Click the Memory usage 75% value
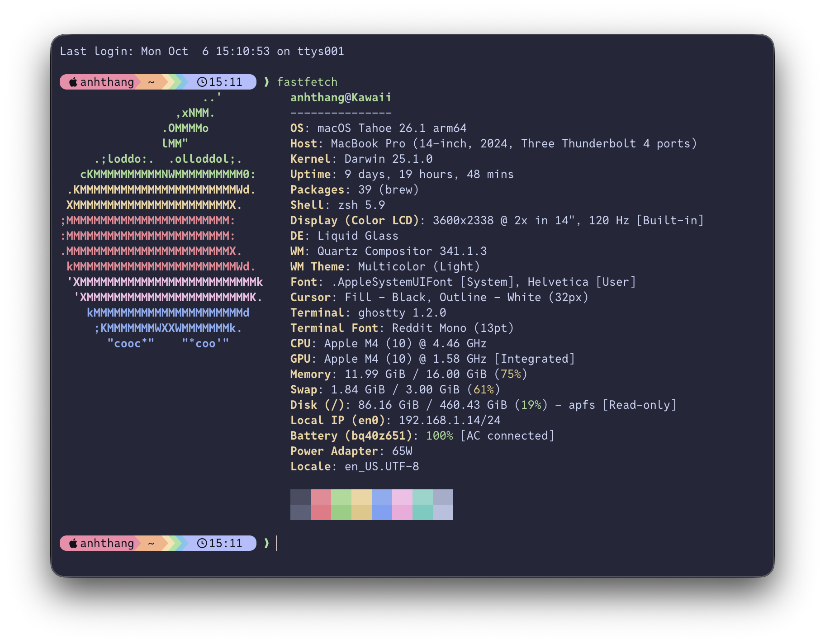The width and height of the screenshot is (825, 644). pyautogui.click(x=511, y=374)
